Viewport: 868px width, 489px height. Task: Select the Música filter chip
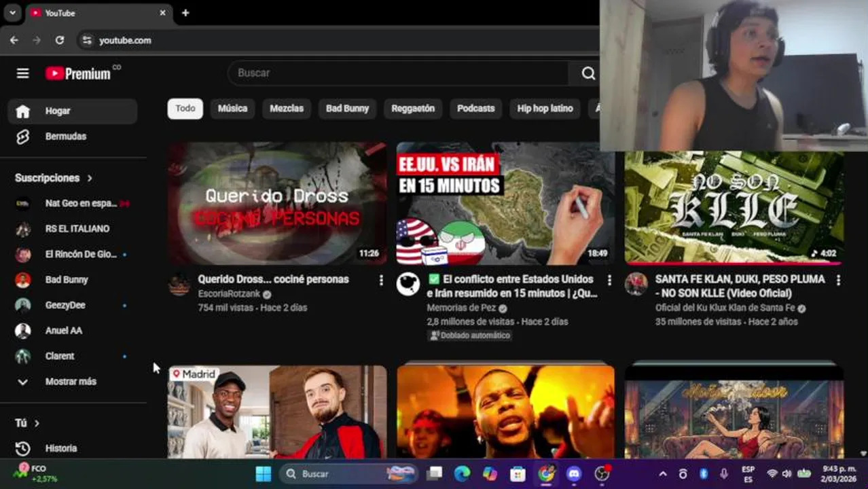pyautogui.click(x=233, y=109)
